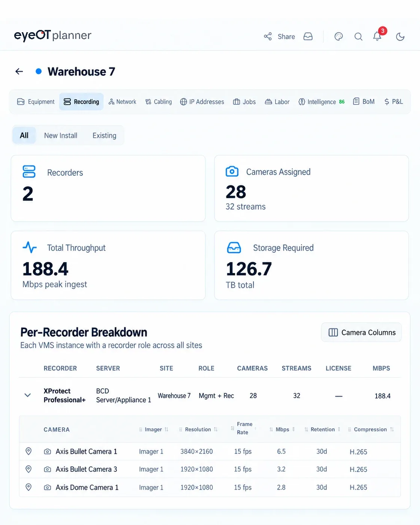Go to IP Addresses tab

202,102
